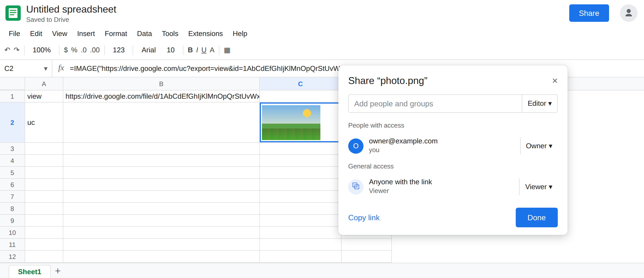The width and height of the screenshot is (644, 278).
Task: Toggle italic formatting
Action: tap(197, 50)
